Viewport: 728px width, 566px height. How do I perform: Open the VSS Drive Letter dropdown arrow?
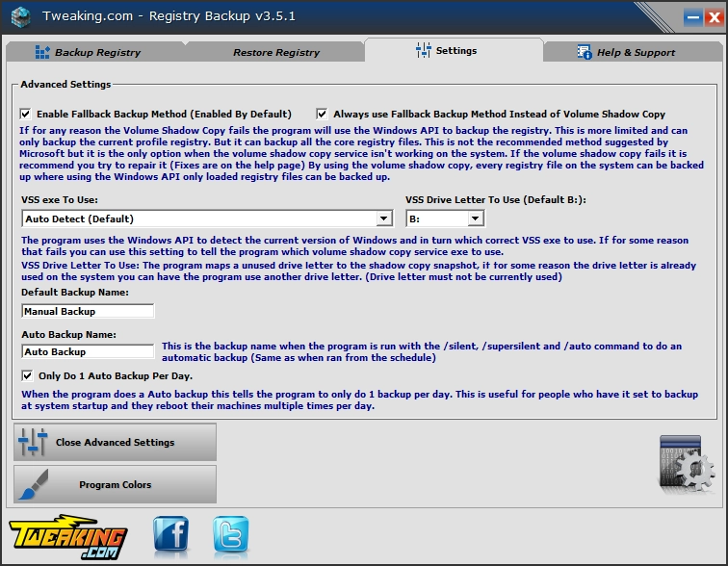(x=475, y=219)
